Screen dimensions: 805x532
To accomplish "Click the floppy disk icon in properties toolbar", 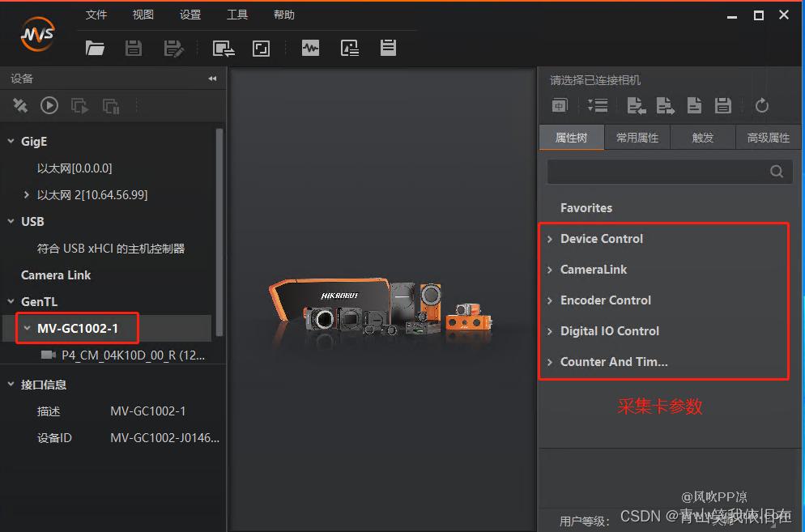I will coord(723,105).
